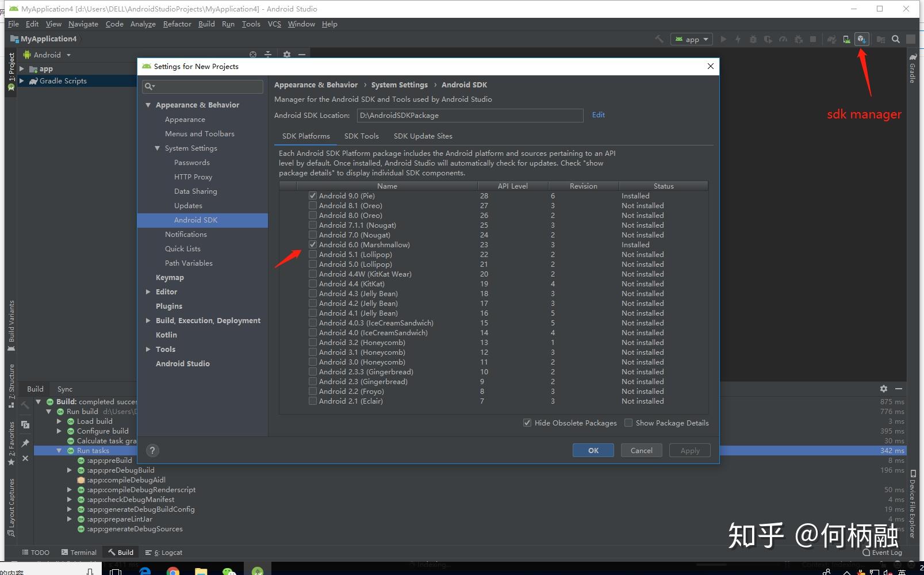Expand Gradle Scripts in Project tree
Image resolution: width=924 pixels, height=575 pixels.
click(x=22, y=80)
